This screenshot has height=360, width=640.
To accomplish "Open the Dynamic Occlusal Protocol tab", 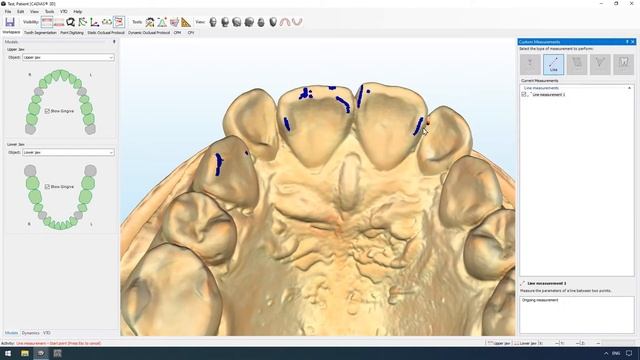I will (x=149, y=32).
